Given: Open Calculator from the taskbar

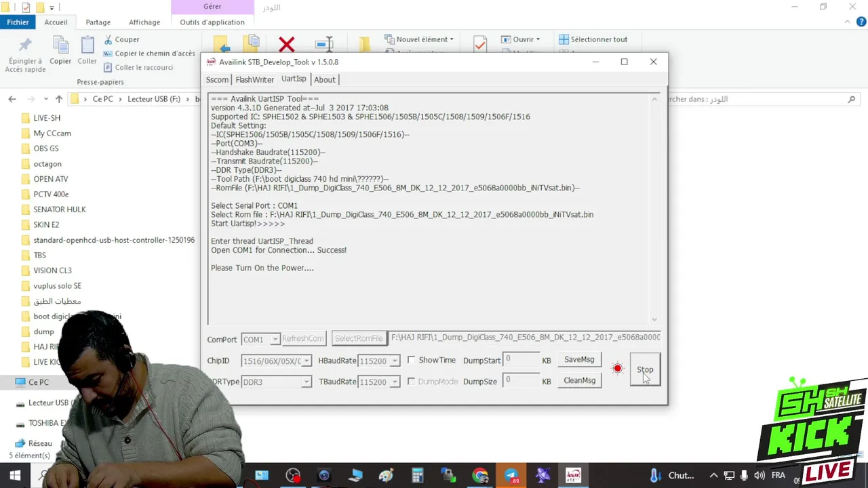Looking at the screenshot, I should 418,476.
